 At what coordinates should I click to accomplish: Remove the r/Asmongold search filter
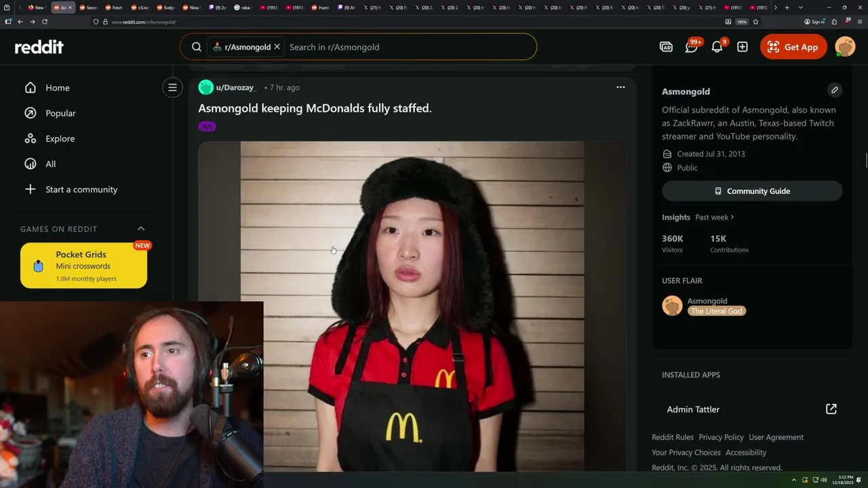pyautogui.click(x=277, y=47)
